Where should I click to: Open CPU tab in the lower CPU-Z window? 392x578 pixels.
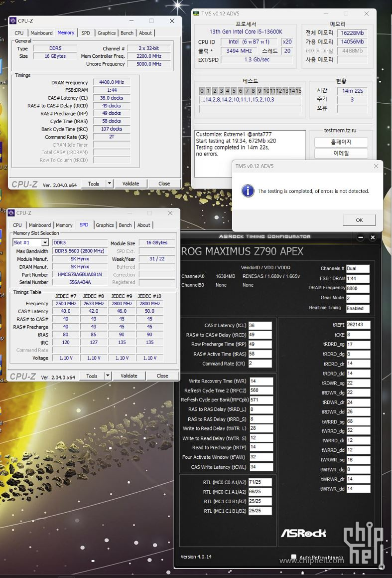[x=17, y=225]
